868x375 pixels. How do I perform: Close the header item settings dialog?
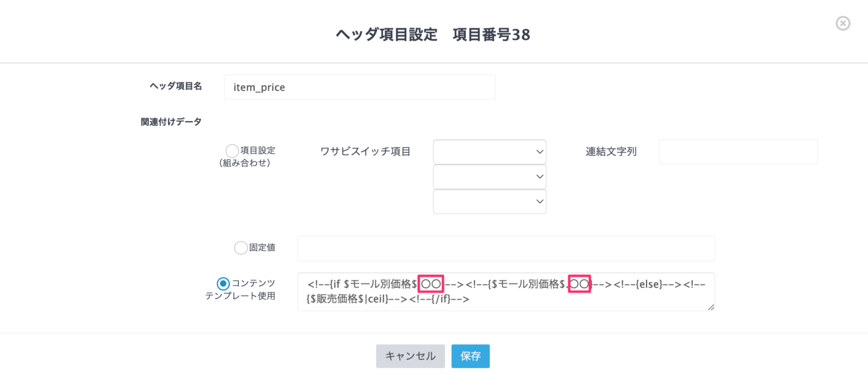click(843, 23)
